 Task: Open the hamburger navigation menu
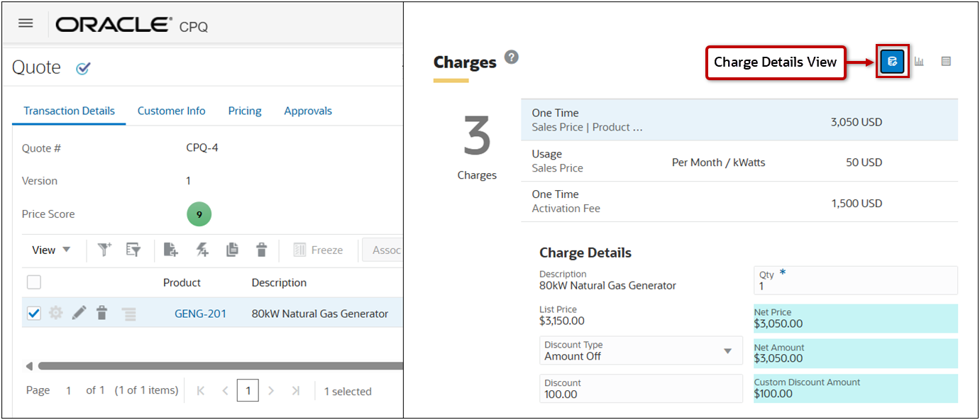[26, 22]
